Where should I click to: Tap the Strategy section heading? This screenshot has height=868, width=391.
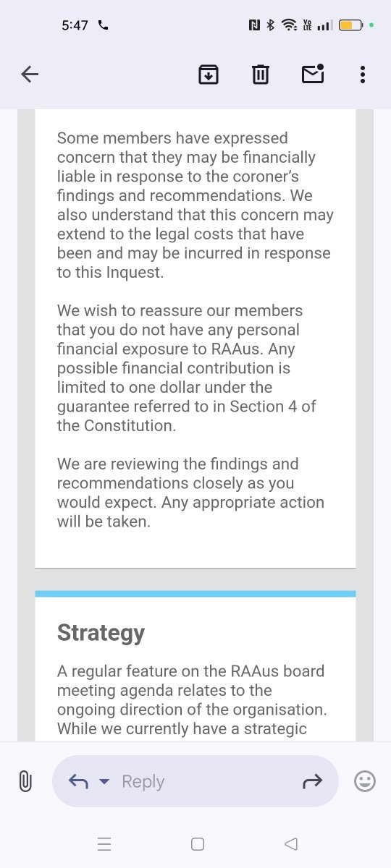(101, 633)
